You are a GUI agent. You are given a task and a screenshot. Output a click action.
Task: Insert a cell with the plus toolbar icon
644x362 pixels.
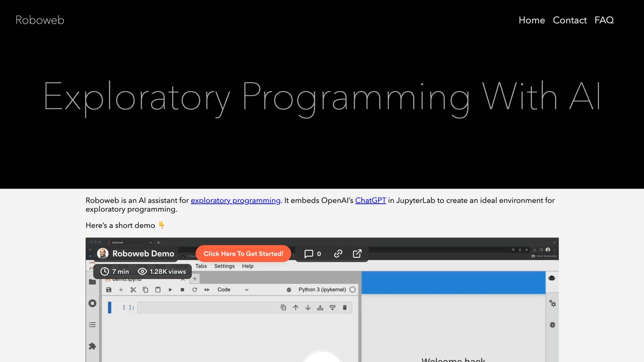pyautogui.click(x=121, y=290)
